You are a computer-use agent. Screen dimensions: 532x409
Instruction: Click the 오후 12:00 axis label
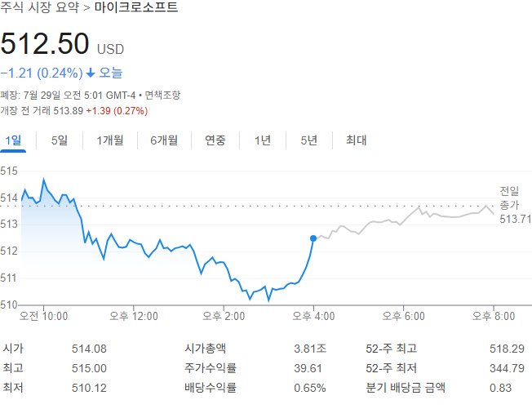click(134, 316)
